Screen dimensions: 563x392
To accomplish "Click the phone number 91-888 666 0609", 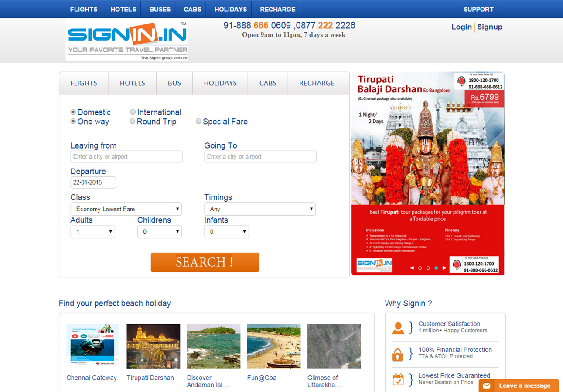I will click(257, 25).
